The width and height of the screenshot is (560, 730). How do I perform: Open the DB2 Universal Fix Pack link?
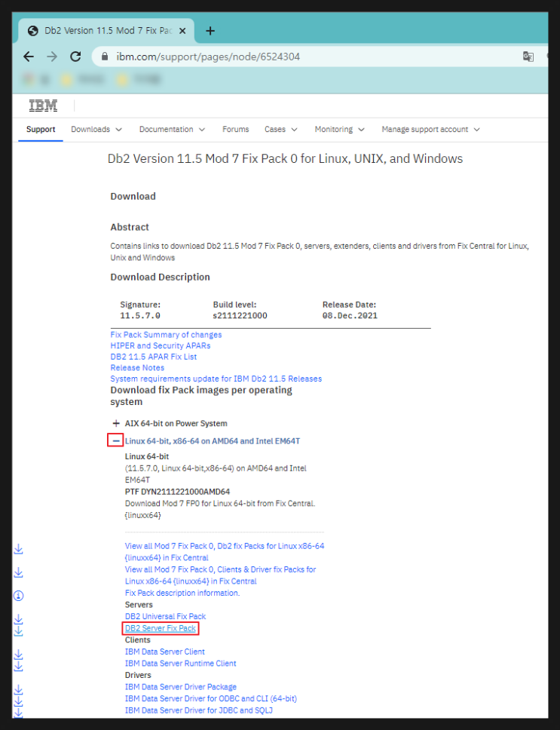coord(165,616)
